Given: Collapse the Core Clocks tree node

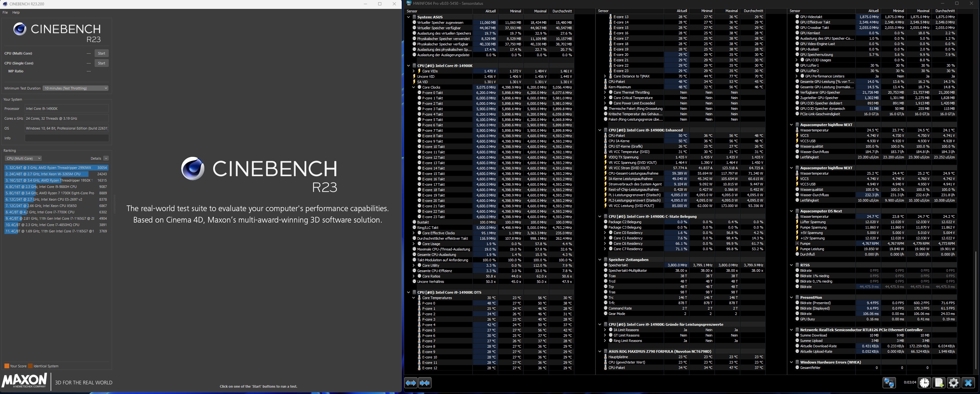Looking at the screenshot, I should (413, 87).
